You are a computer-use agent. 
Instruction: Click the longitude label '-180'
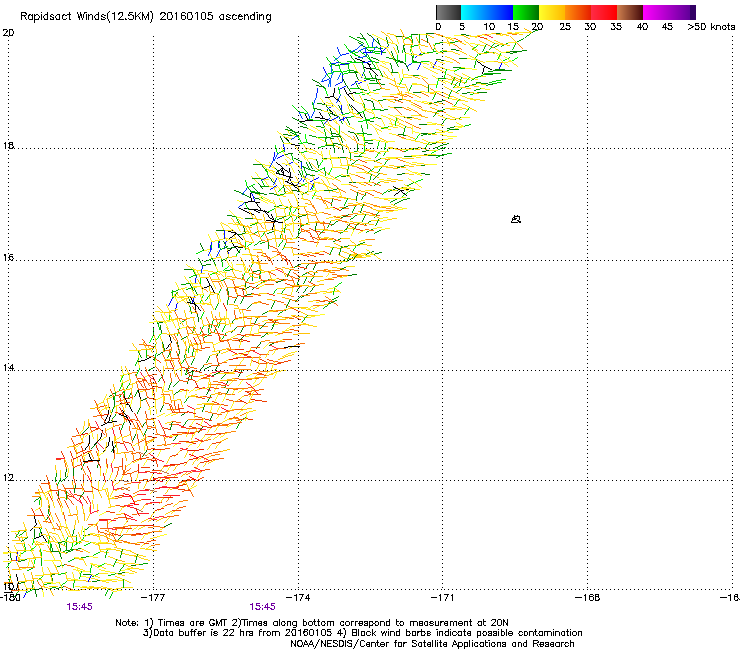[x=10, y=598]
